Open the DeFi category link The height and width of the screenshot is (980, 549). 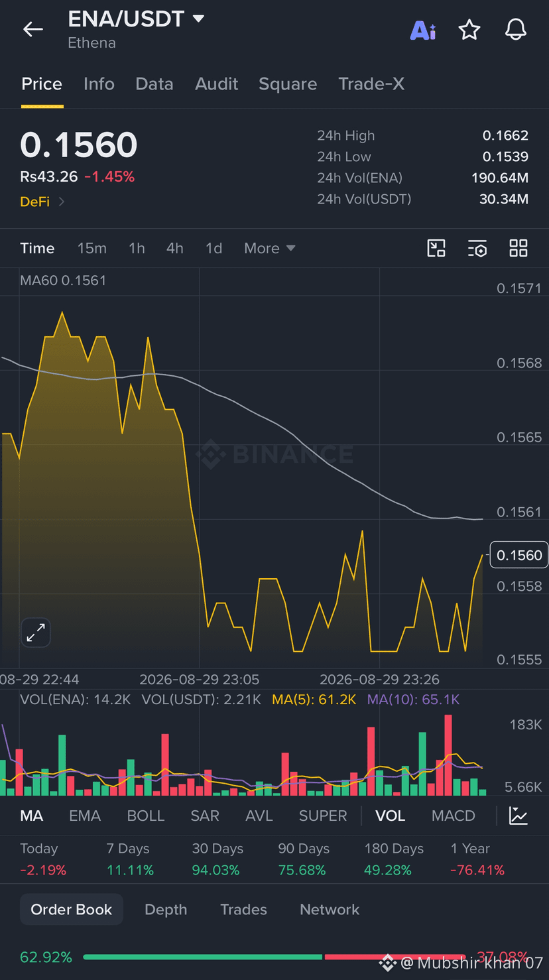pyautogui.click(x=42, y=202)
